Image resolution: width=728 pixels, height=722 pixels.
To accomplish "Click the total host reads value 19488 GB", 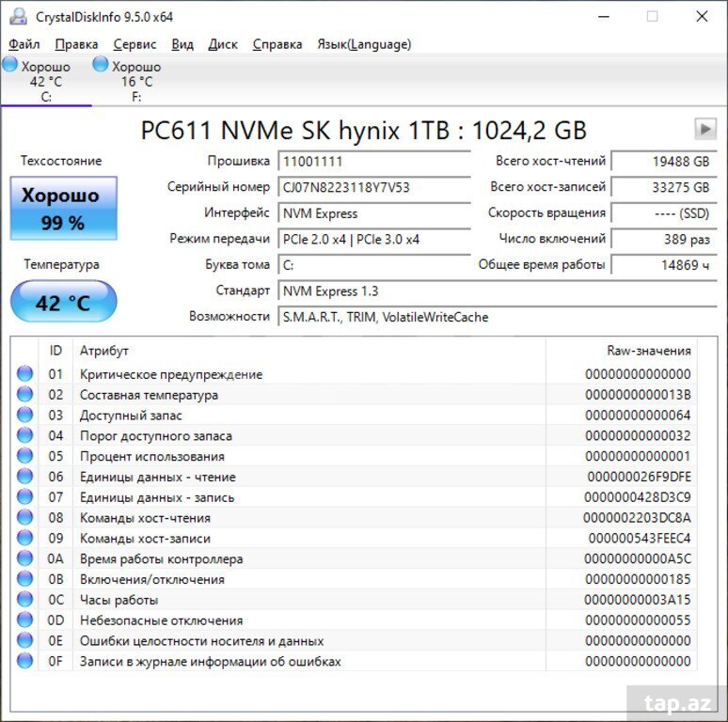I will coord(664,162).
